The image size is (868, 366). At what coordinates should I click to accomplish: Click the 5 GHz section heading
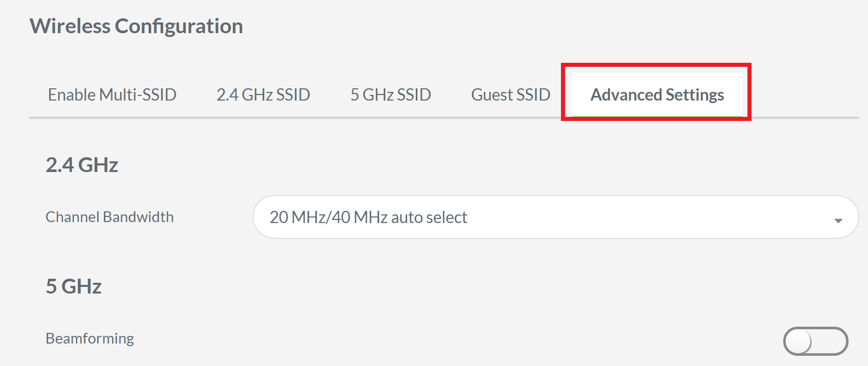(x=73, y=286)
